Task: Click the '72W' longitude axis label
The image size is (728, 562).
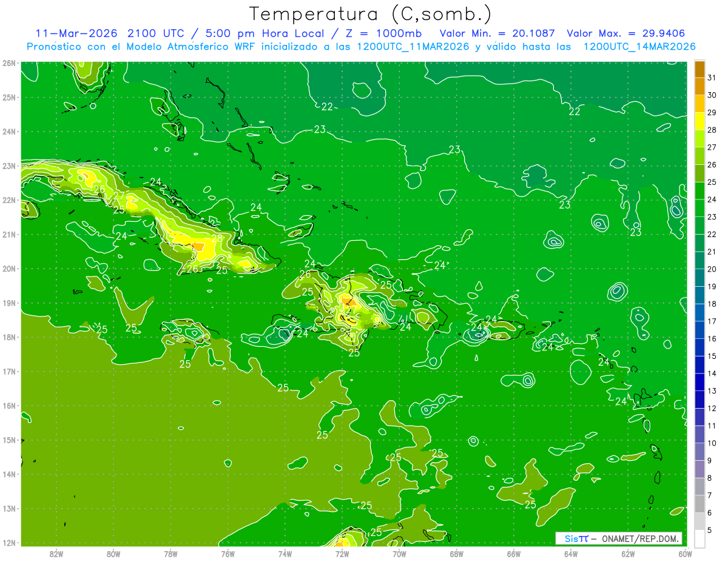Action: pyautogui.click(x=342, y=554)
